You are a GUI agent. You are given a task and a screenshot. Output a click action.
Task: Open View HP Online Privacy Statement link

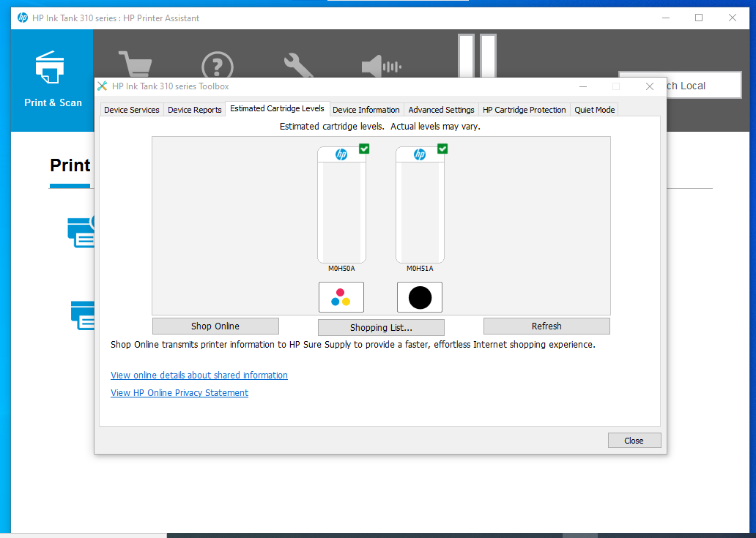tap(179, 392)
